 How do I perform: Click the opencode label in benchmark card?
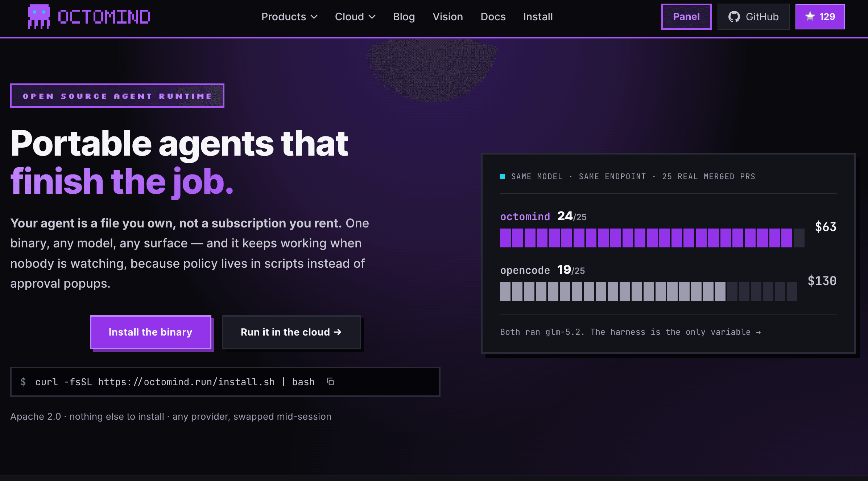[x=525, y=270]
